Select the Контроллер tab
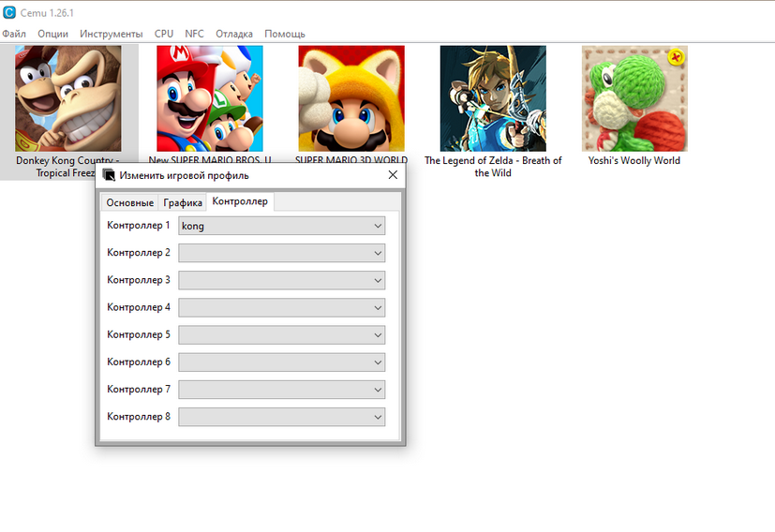Viewport: 775px width, 532px height. (x=240, y=201)
